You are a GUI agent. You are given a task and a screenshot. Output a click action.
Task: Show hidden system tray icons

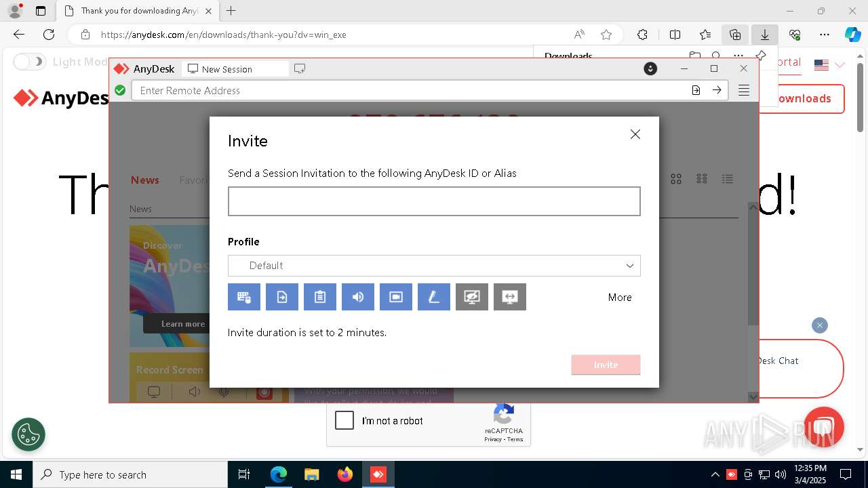tap(715, 474)
